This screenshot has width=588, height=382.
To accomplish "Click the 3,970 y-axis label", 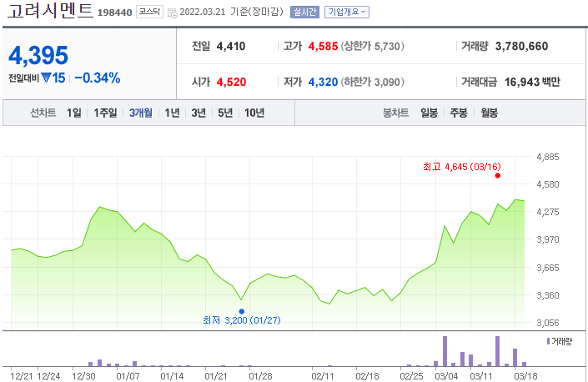I will [x=548, y=239].
